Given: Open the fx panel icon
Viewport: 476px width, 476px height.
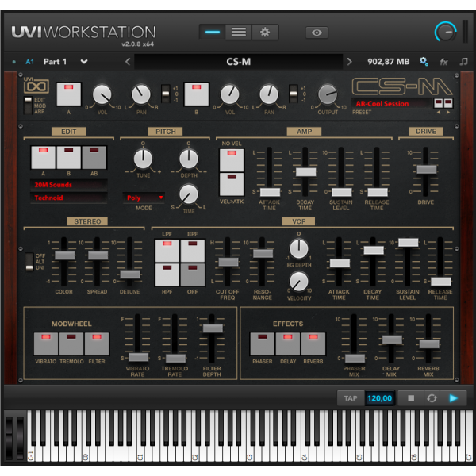Looking at the screenshot, I should pyautogui.click(x=443, y=62).
